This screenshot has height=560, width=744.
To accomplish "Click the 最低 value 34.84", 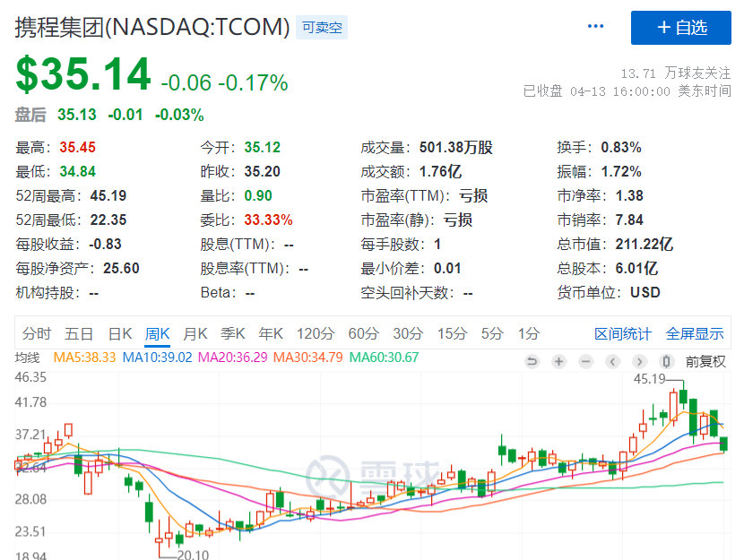I will 78,172.
